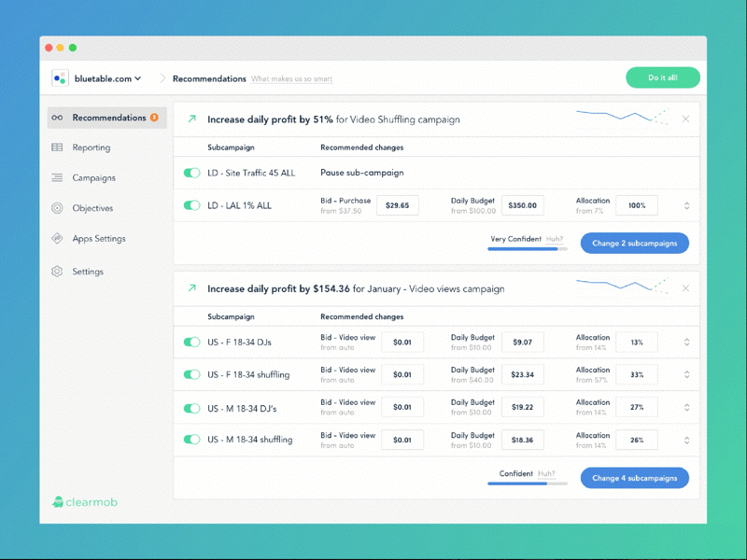Screen dimensions: 747x560
Task: Click the allocation stepper for LD - LAL 1% ALL
Action: click(687, 205)
